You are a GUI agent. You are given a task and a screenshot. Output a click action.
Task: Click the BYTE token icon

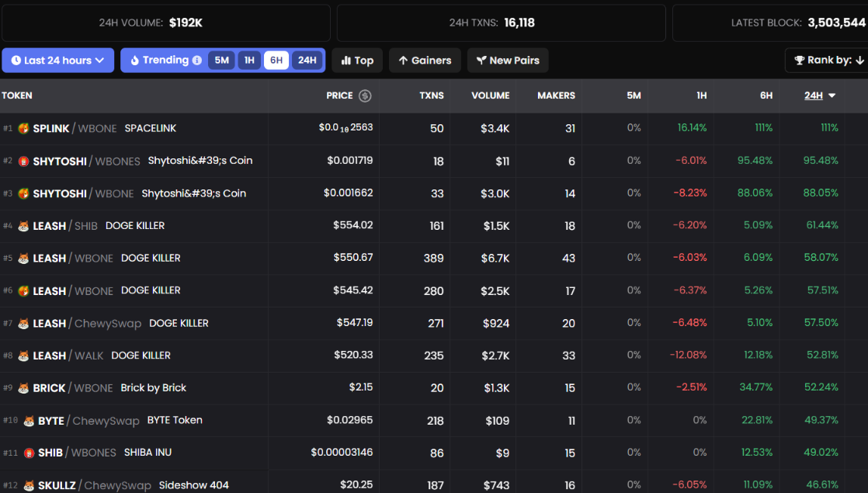(29, 421)
